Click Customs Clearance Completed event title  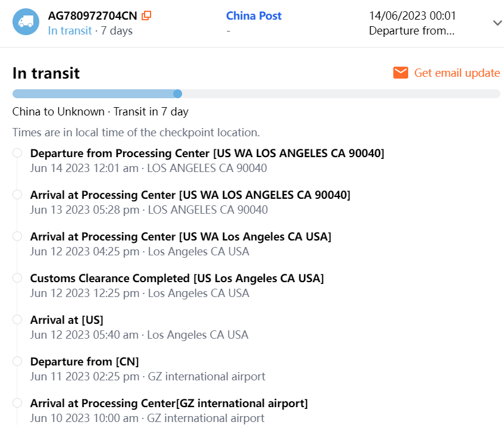click(177, 278)
